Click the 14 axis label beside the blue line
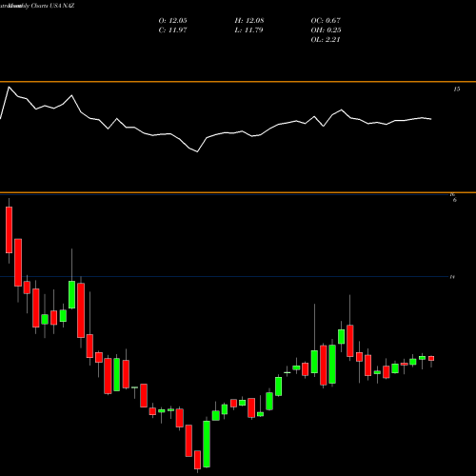Image resolution: width=476 pixels, height=476 pixels. [x=452, y=277]
